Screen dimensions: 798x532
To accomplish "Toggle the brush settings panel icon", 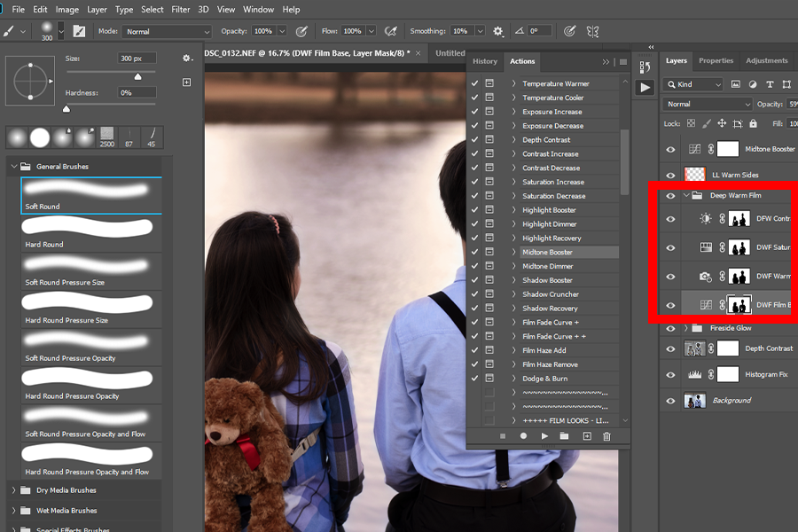I will 80,31.
